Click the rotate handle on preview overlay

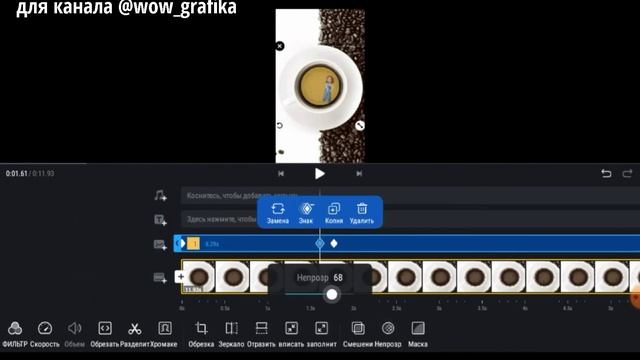[280, 126]
